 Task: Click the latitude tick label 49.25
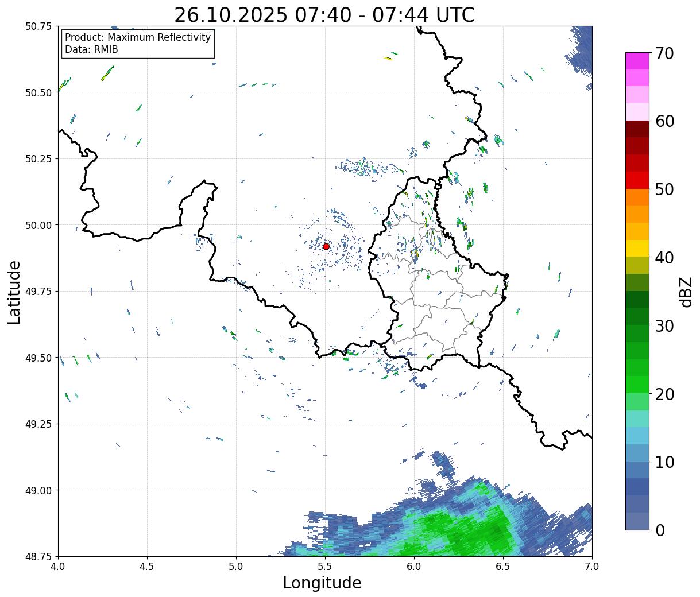pos(39,424)
